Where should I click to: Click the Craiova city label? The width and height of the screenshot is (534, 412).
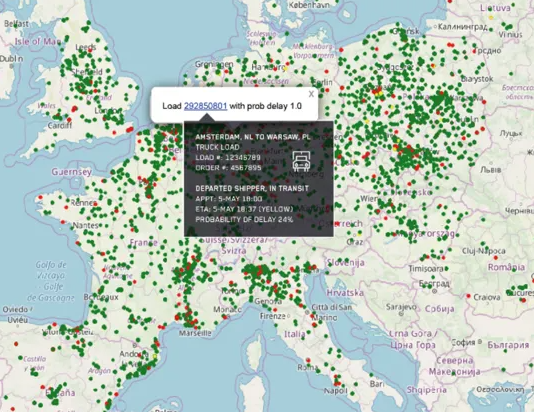click(x=487, y=297)
